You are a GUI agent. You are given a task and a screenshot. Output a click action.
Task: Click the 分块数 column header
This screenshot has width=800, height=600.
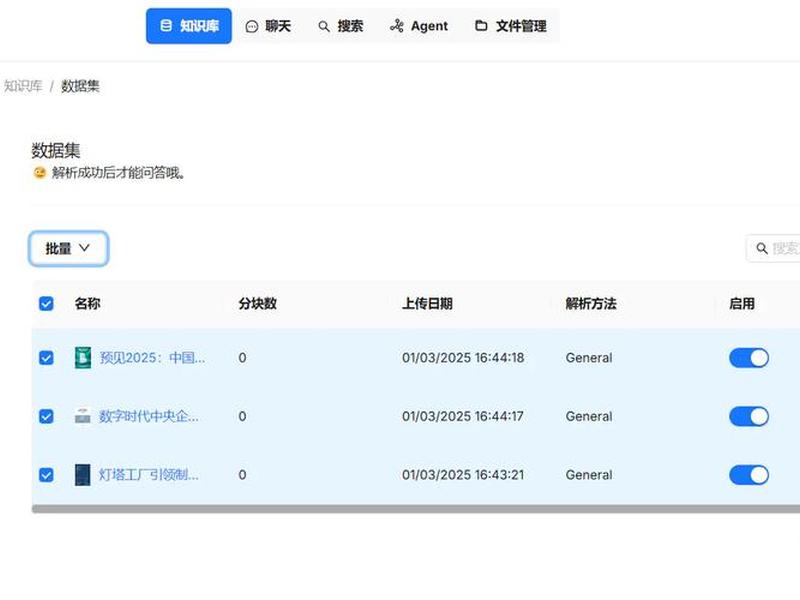pos(257,304)
